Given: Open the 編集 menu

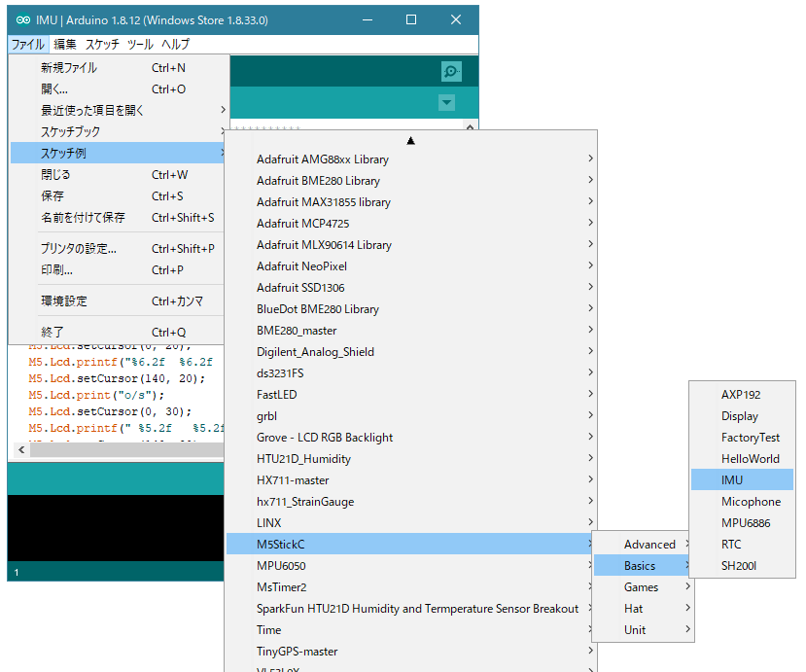Looking at the screenshot, I should (65, 44).
